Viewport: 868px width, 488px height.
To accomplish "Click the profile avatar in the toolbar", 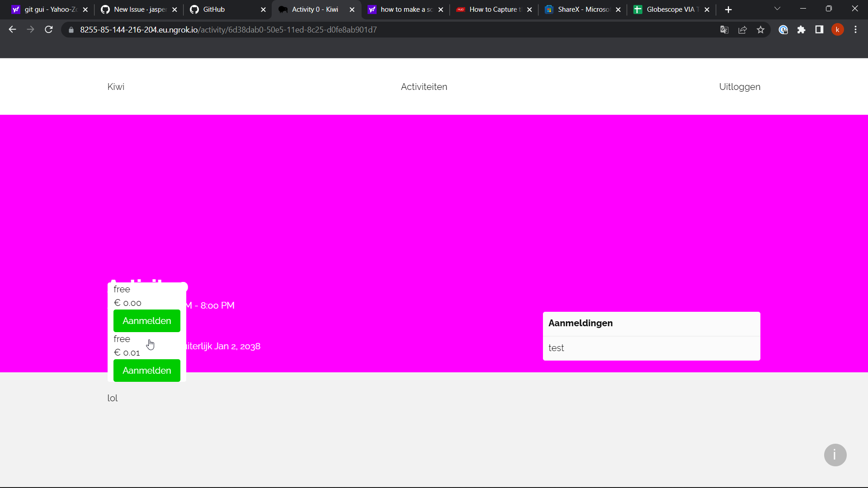I will [838, 29].
